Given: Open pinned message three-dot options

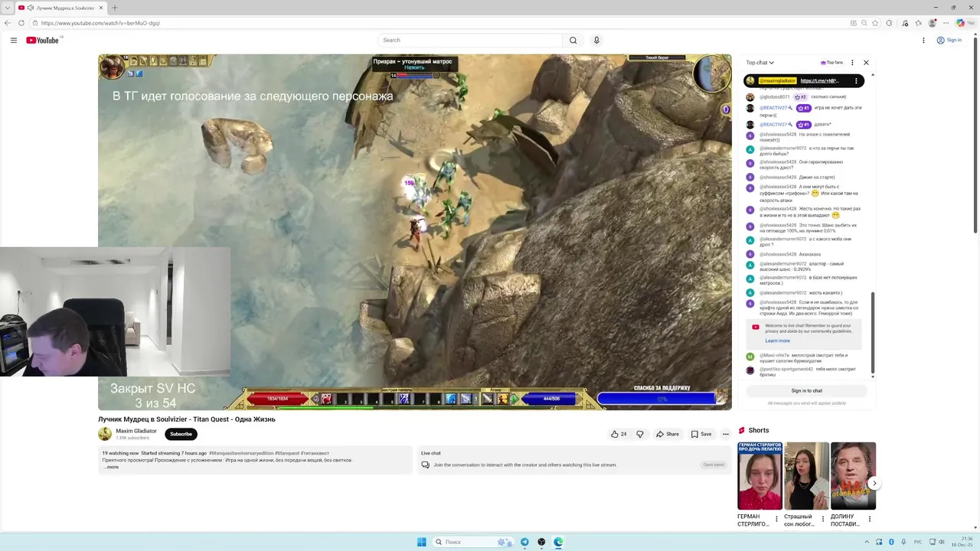Looking at the screenshot, I should (x=856, y=80).
